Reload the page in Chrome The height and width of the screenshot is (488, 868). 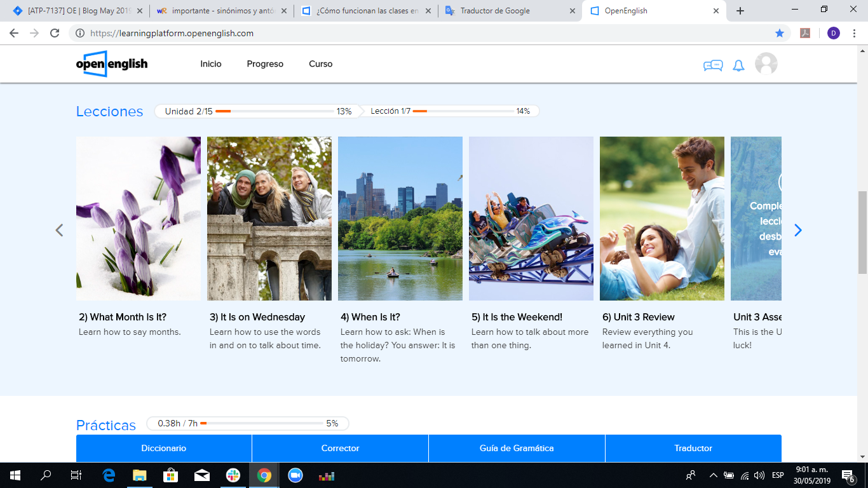55,33
